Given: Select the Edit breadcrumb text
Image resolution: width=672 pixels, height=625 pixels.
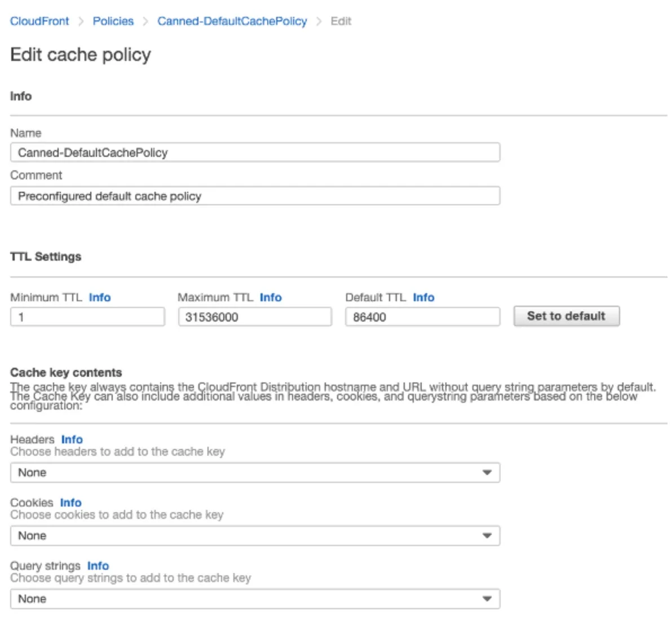Looking at the screenshot, I should [x=341, y=21].
